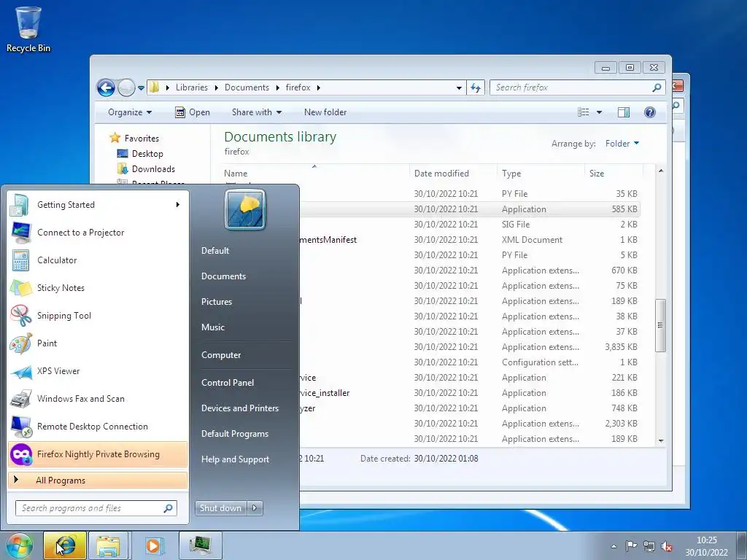
Task: Click the user account picture
Action: click(x=245, y=209)
